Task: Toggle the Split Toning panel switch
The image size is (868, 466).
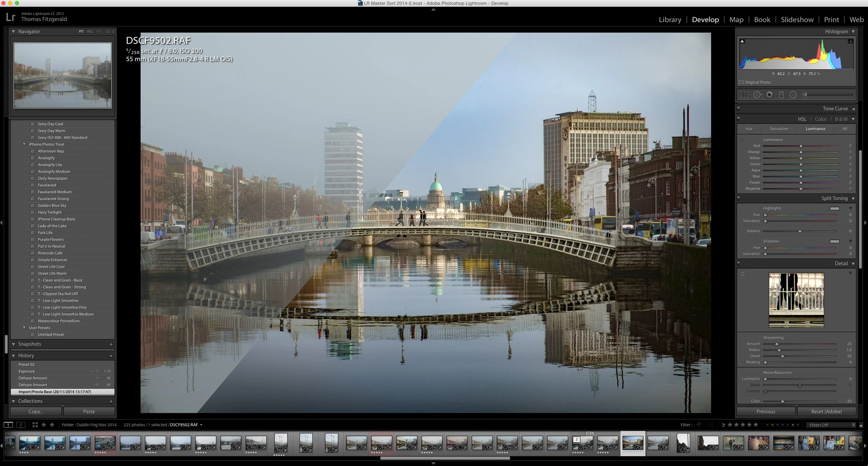Action: [x=739, y=198]
